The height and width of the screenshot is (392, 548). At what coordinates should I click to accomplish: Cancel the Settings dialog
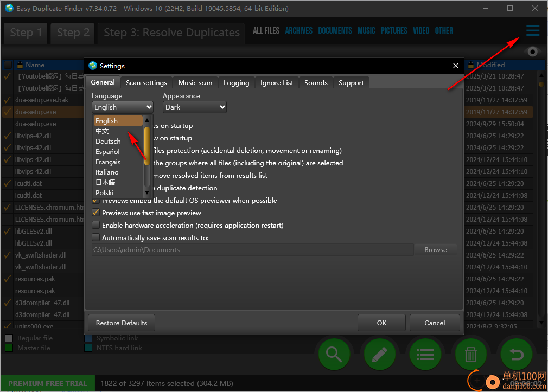point(435,323)
